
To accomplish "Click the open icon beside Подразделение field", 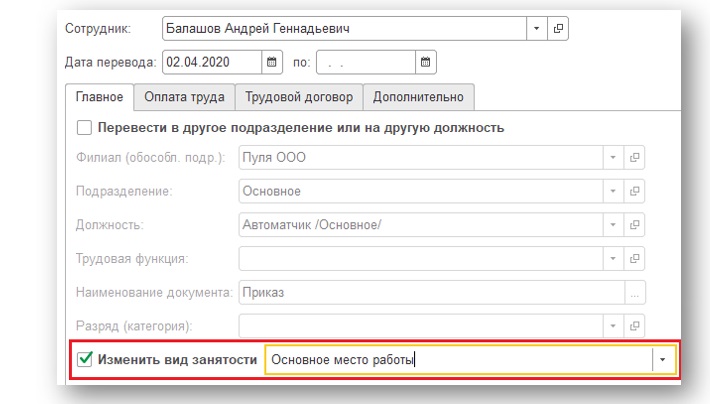I will pos(633,191).
